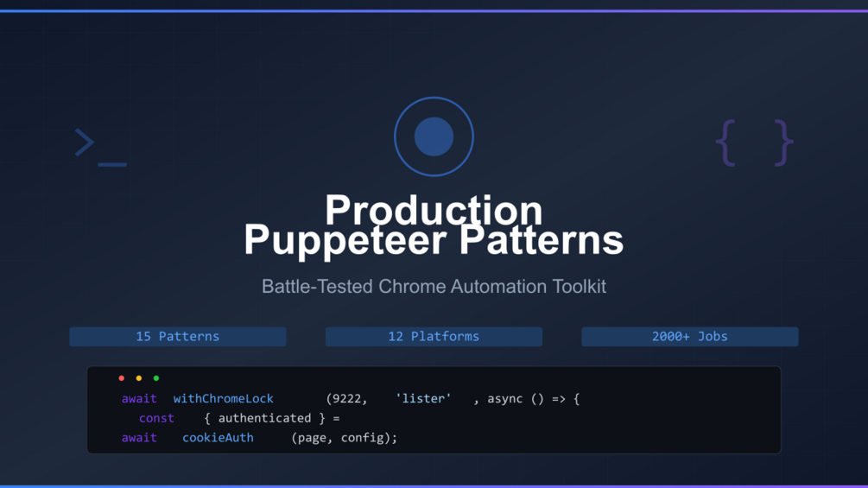Click "cookieAuth" in the code

coord(219,438)
